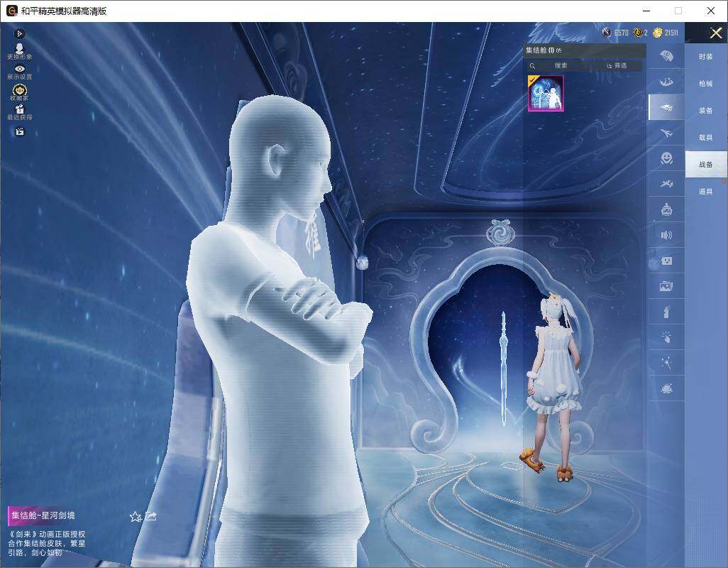The image size is (728, 568).
Task: Select the smiley emote category icon
Action: point(666,158)
